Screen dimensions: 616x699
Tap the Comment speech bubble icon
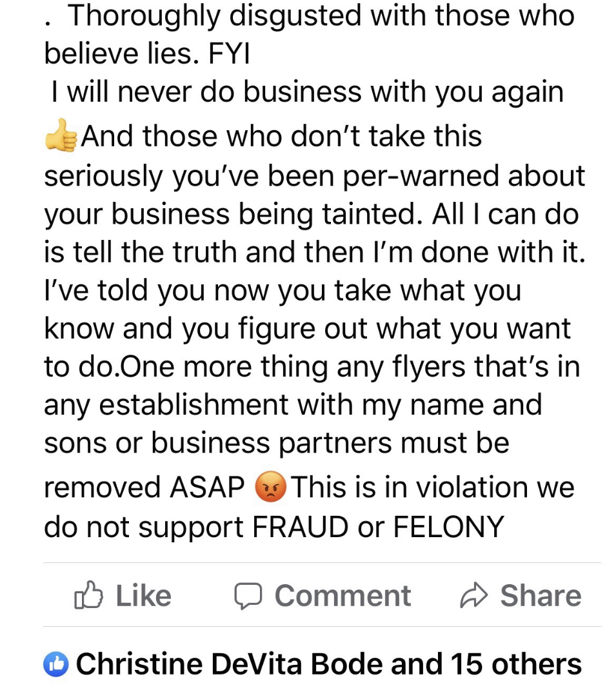click(246, 596)
